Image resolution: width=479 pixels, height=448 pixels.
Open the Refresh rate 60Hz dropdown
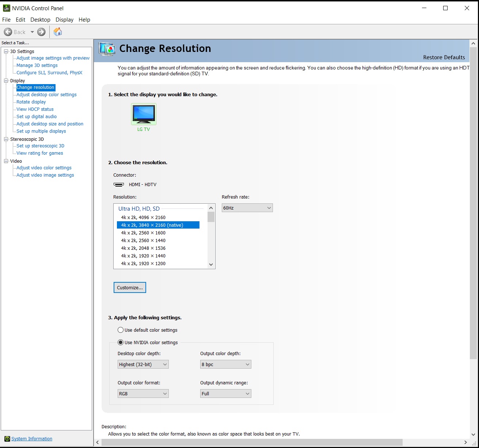(247, 208)
